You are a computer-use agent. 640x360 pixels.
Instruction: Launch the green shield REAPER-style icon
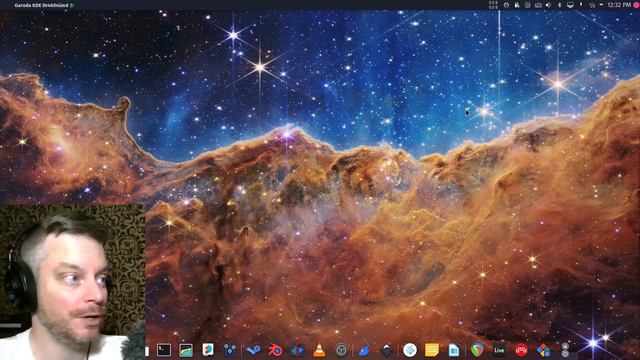(477, 350)
